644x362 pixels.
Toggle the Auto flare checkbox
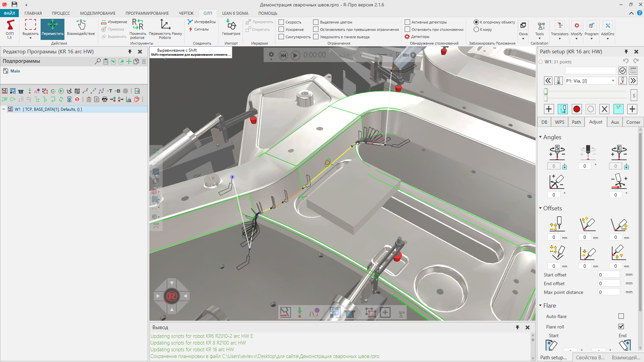621,316
